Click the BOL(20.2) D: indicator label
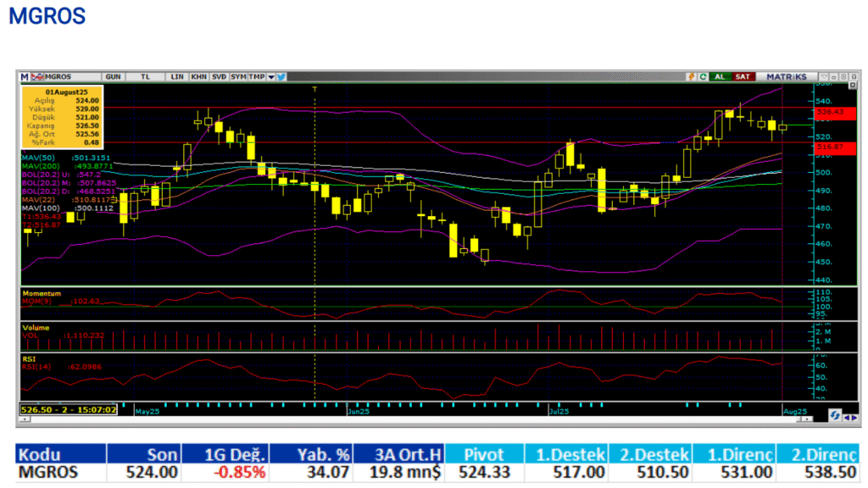This screenshot has height=488, width=868. click(x=68, y=191)
